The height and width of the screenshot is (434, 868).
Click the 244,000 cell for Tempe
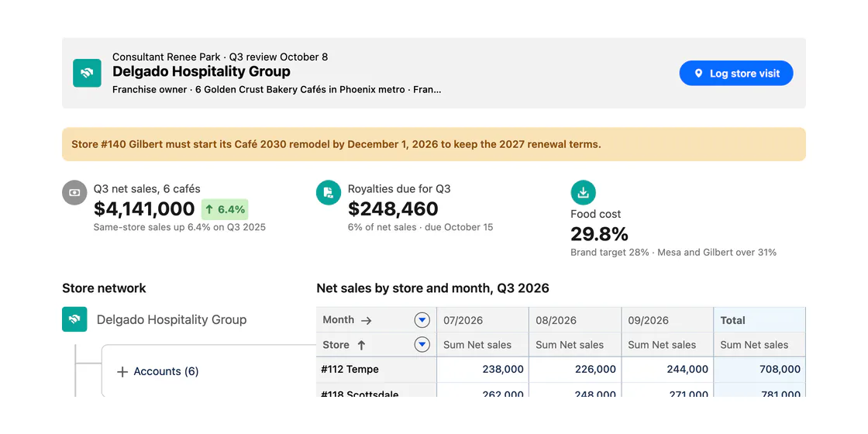(667, 369)
